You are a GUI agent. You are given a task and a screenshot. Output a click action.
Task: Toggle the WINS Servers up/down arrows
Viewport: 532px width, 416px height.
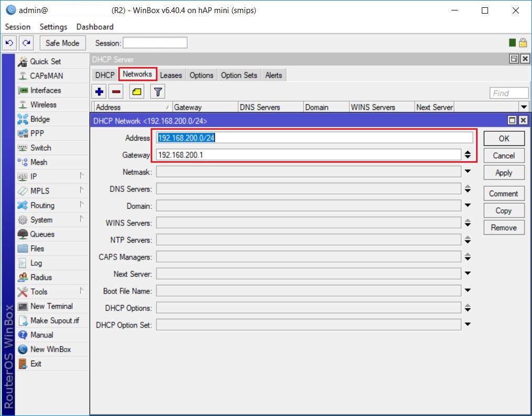[468, 222]
